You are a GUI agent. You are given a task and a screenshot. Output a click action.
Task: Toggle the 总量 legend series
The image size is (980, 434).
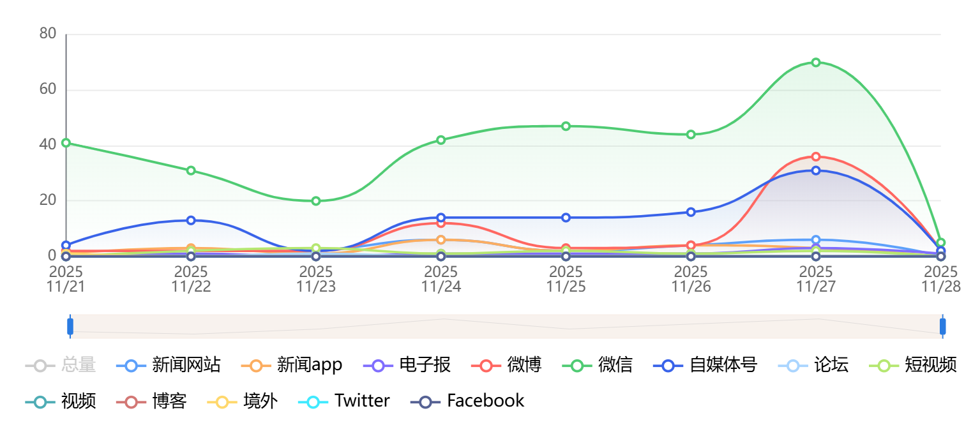pyautogui.click(x=61, y=365)
